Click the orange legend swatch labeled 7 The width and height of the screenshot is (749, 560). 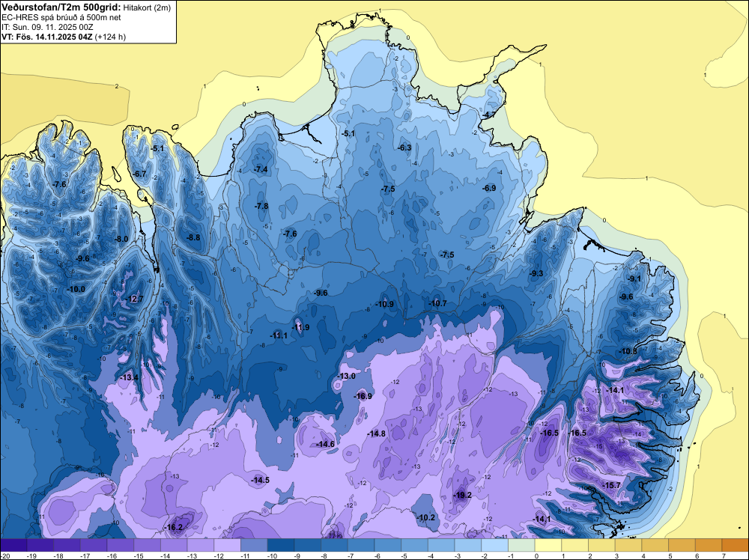pos(736,545)
